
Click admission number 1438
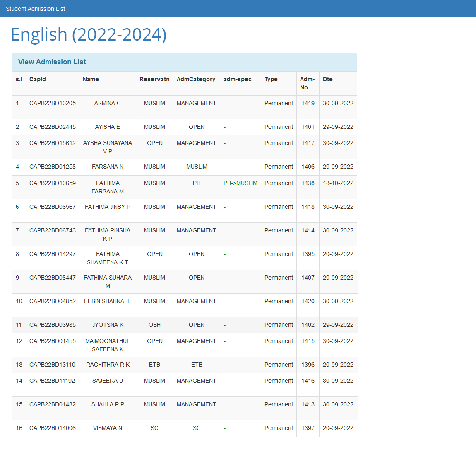(308, 183)
